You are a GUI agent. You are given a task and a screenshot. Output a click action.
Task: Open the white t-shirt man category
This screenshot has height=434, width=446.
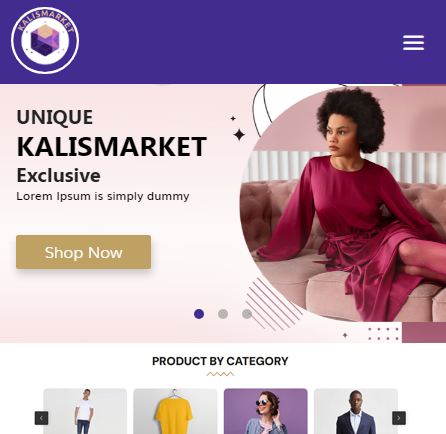[85, 411]
